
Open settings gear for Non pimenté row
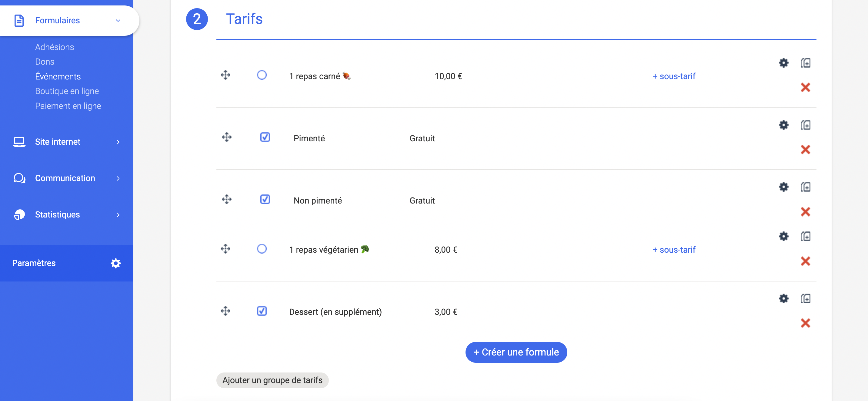[783, 187]
